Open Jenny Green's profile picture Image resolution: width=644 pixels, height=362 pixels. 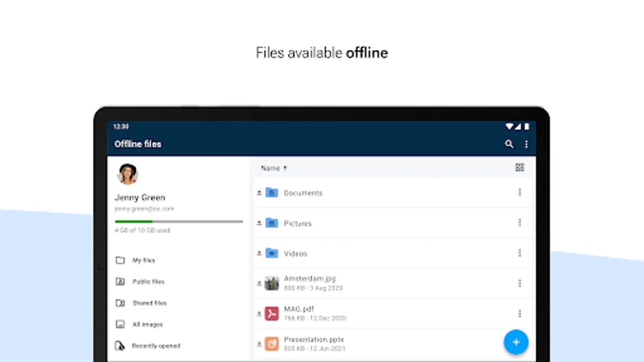point(128,174)
